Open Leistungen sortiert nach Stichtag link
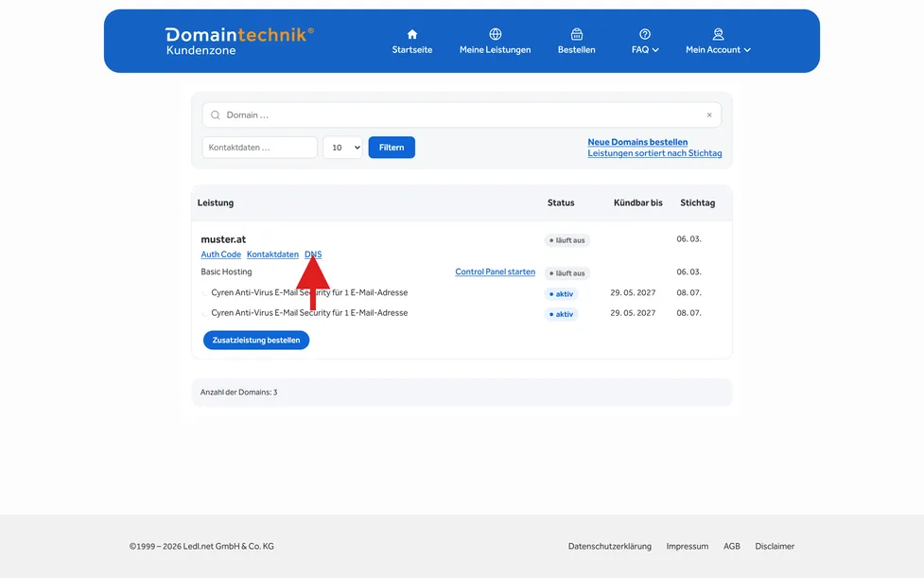Viewport: 924px width, 578px height. (x=654, y=153)
